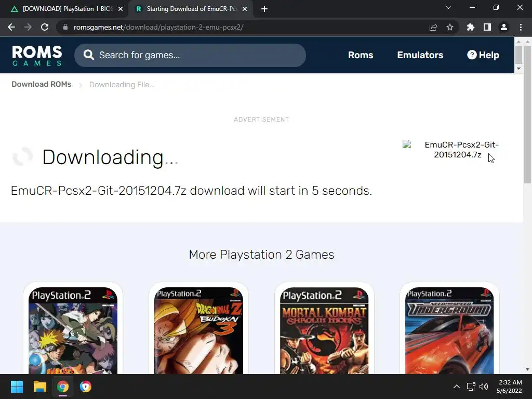Open the volume speaker tray icon

(484, 387)
